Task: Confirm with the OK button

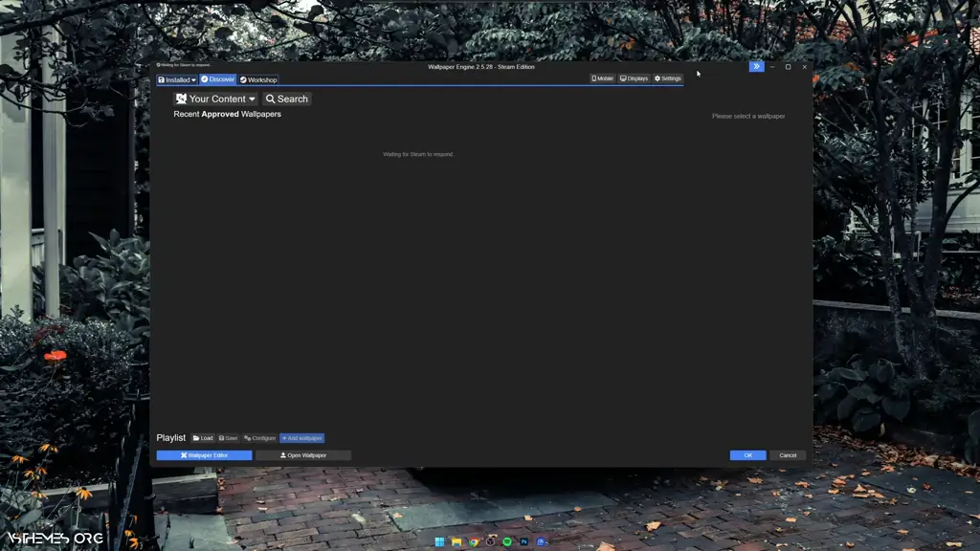Action: pyautogui.click(x=747, y=455)
